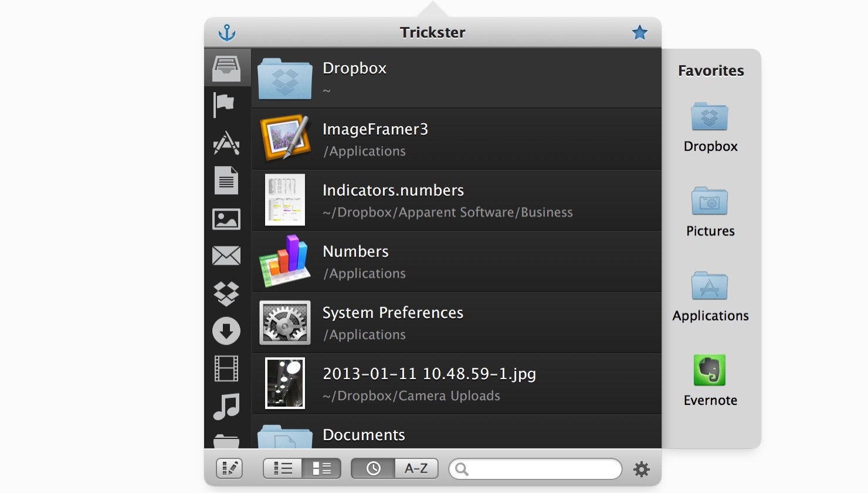
Task: Open the settings gear menu
Action: coord(642,469)
